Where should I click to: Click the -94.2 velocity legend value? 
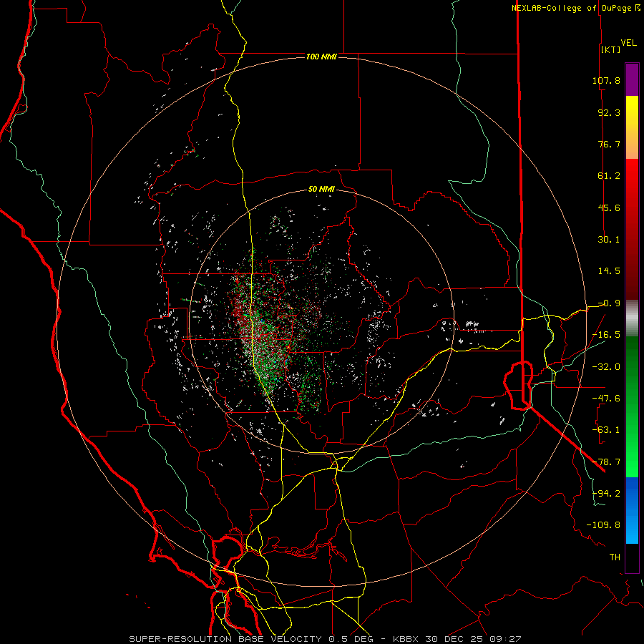click(606, 493)
